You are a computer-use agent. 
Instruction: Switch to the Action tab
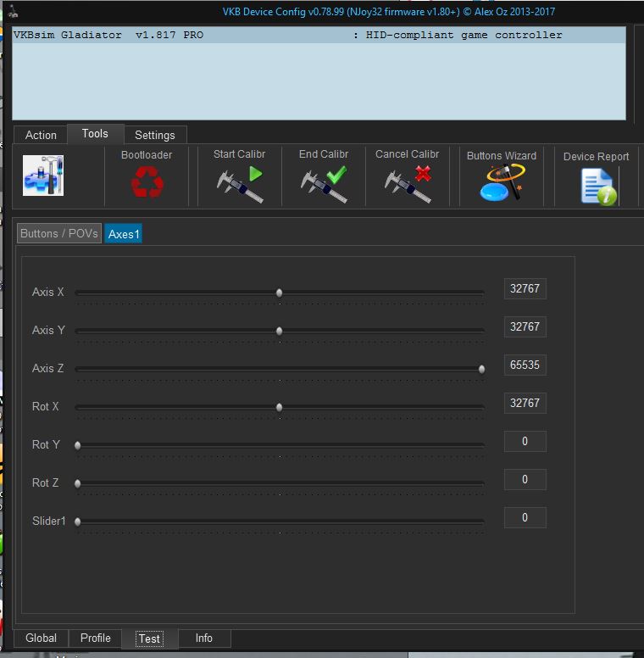[41, 135]
